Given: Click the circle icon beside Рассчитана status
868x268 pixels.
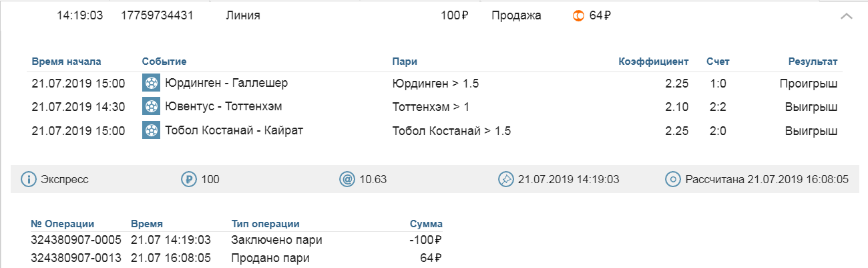Looking at the screenshot, I should (673, 179).
